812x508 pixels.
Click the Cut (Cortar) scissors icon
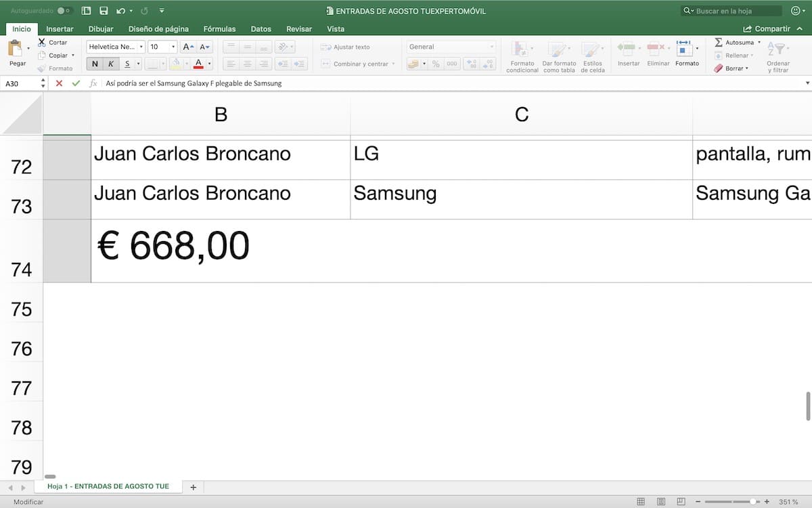point(42,42)
